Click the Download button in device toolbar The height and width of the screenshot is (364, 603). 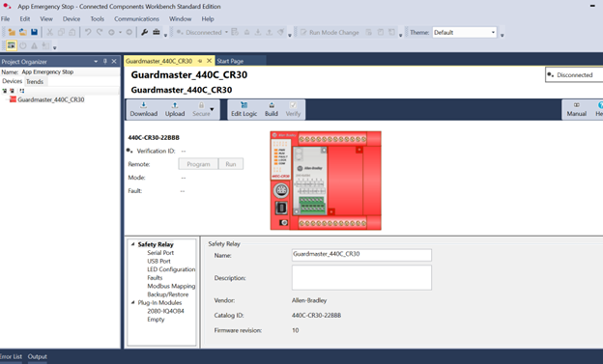[x=143, y=109]
